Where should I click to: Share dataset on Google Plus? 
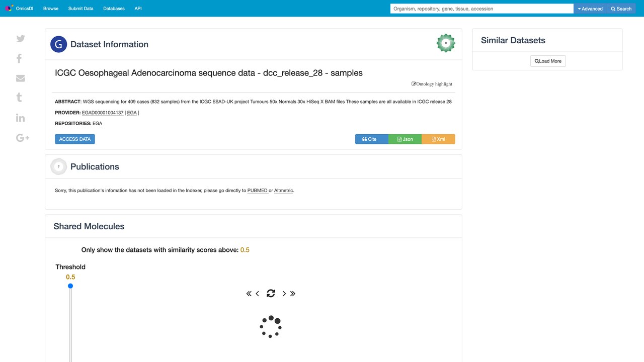coord(23,138)
